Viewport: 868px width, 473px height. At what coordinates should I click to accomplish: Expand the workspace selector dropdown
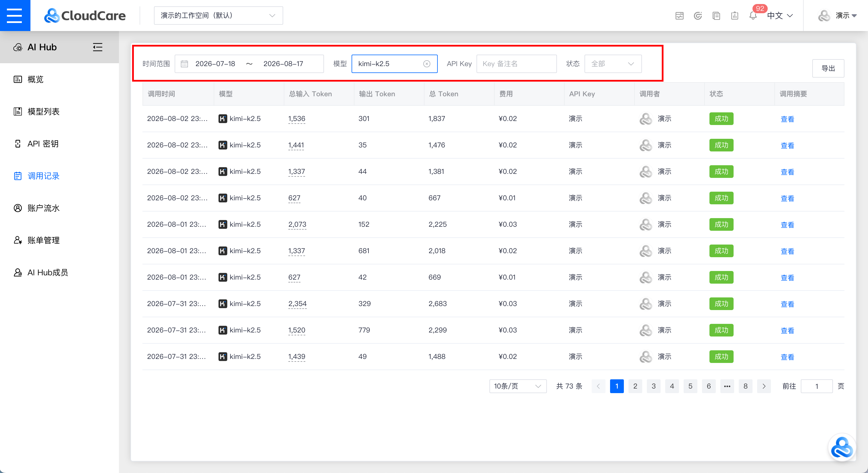click(218, 16)
